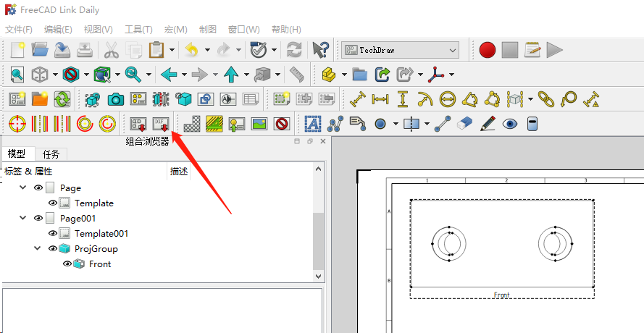Toggle the eye icon beside Template001
644x333 pixels.
53,234
